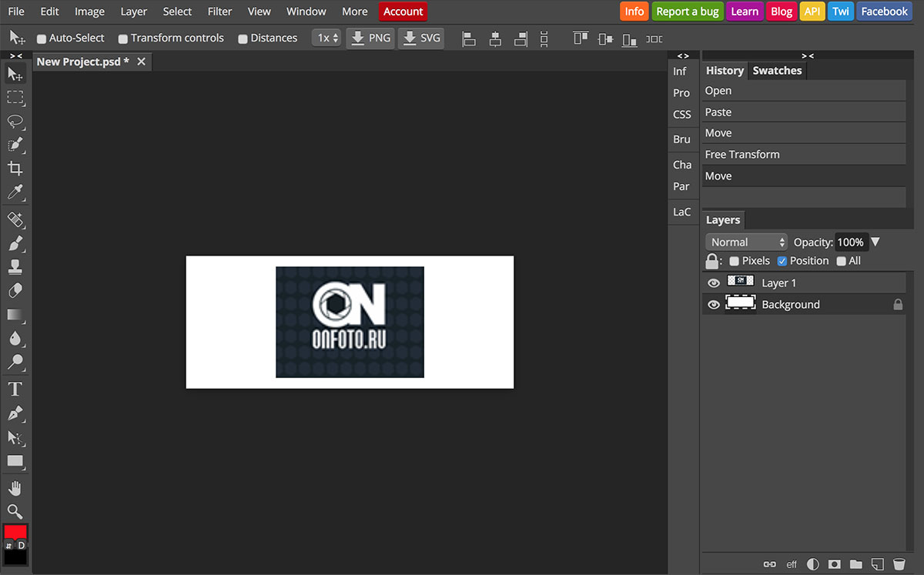The width and height of the screenshot is (924, 575).
Task: Select the Clone Stamp tool
Action: tap(15, 267)
